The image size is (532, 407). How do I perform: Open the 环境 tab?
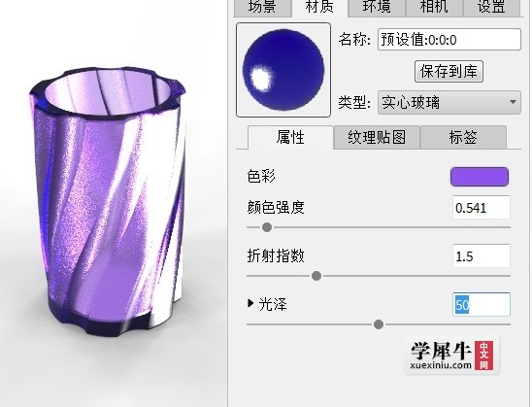(377, 8)
